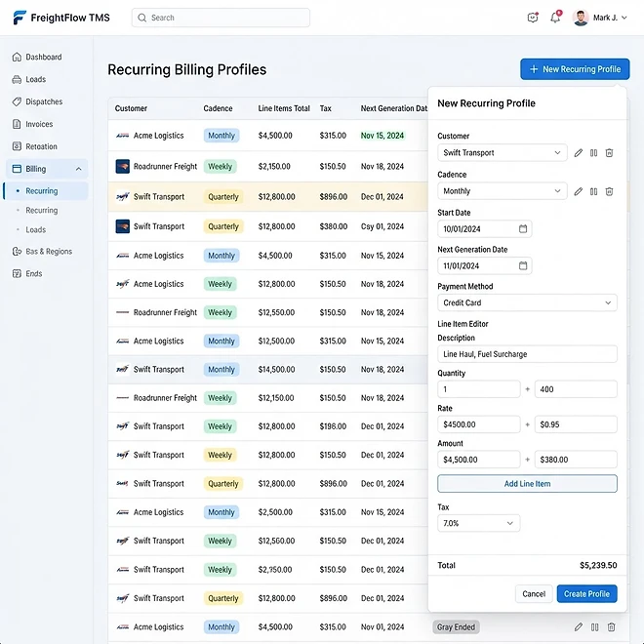Click Roadrunner Freight name in $12,550.00 row
The image size is (644, 644).
165,312
